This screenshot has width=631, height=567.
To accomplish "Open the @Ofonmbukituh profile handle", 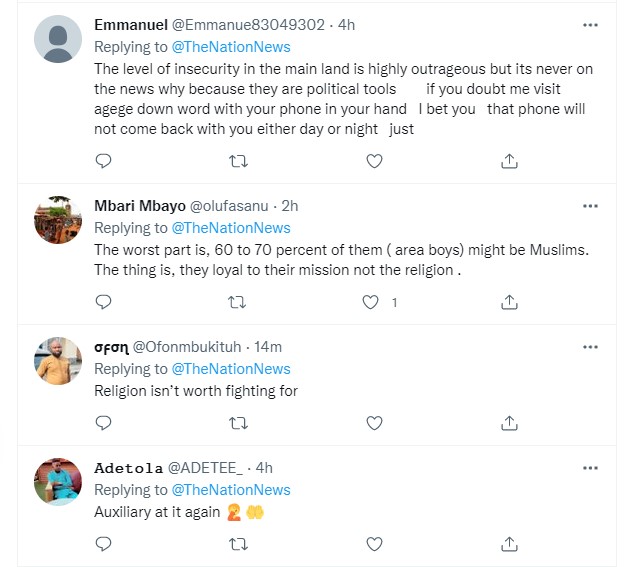I will pos(191,346).
